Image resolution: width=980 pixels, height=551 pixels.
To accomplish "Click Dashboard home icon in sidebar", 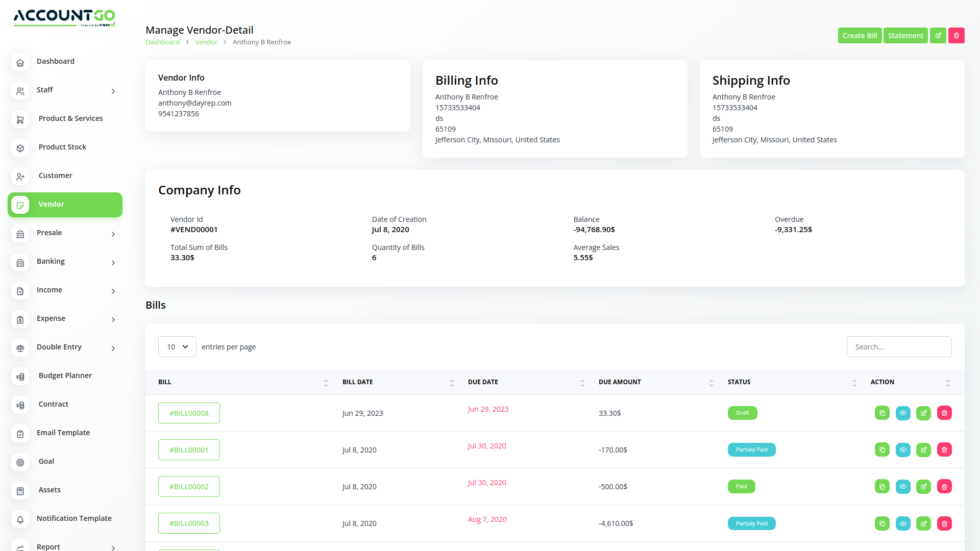I will click(20, 62).
